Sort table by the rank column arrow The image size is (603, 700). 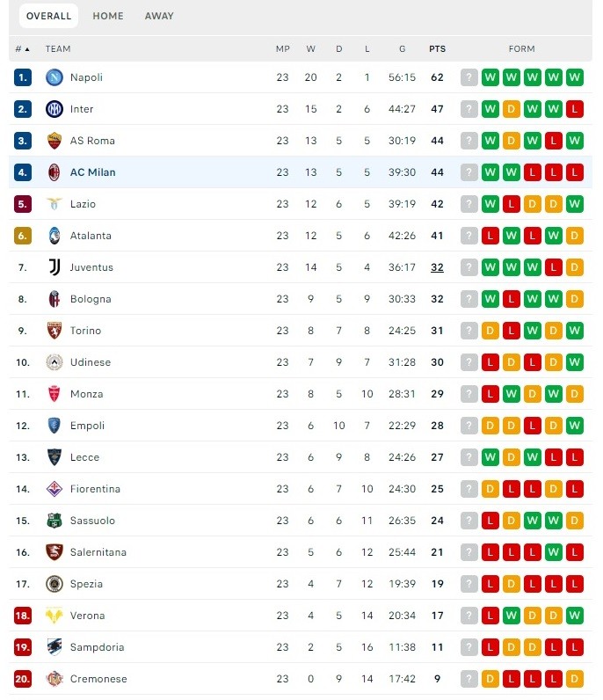(27, 49)
